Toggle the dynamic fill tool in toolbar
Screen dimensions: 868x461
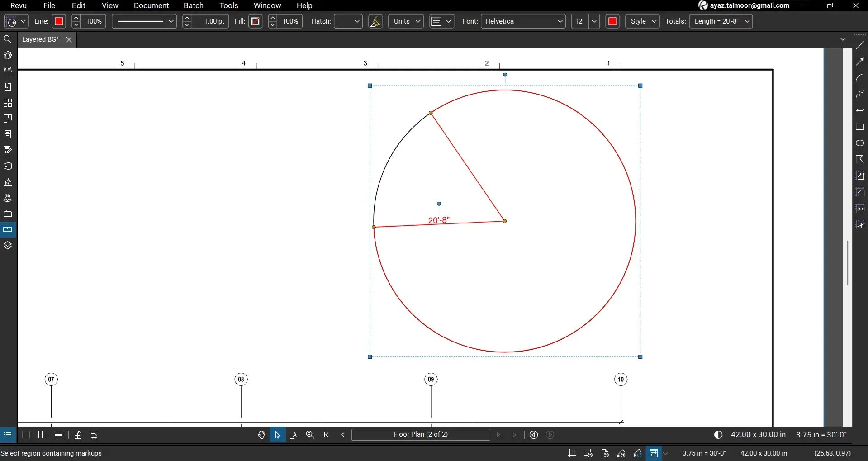tap(375, 21)
